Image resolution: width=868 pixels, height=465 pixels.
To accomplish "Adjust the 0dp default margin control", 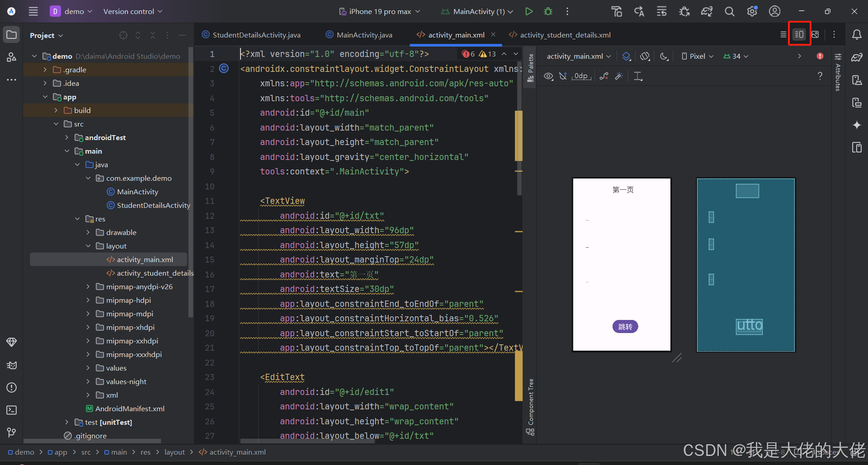I will click(581, 76).
